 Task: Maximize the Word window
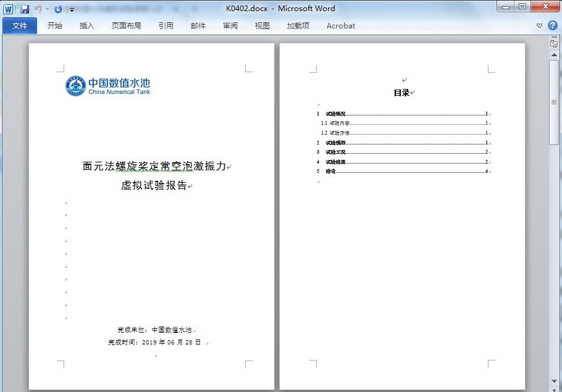pyautogui.click(x=522, y=7)
